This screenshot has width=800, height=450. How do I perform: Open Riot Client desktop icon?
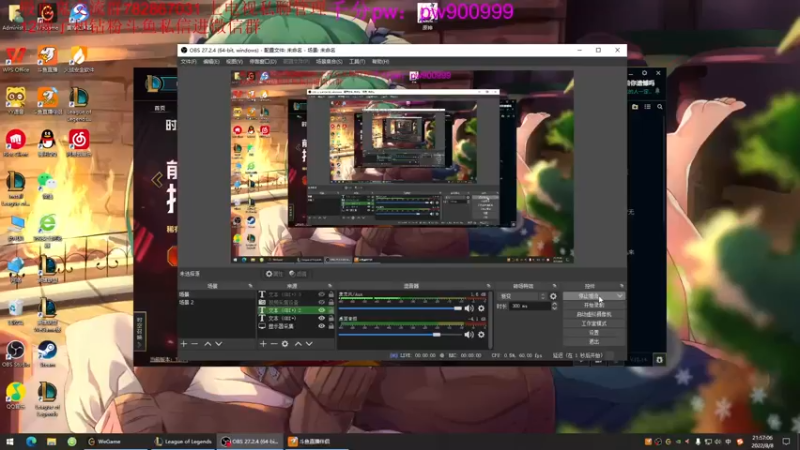(15, 143)
